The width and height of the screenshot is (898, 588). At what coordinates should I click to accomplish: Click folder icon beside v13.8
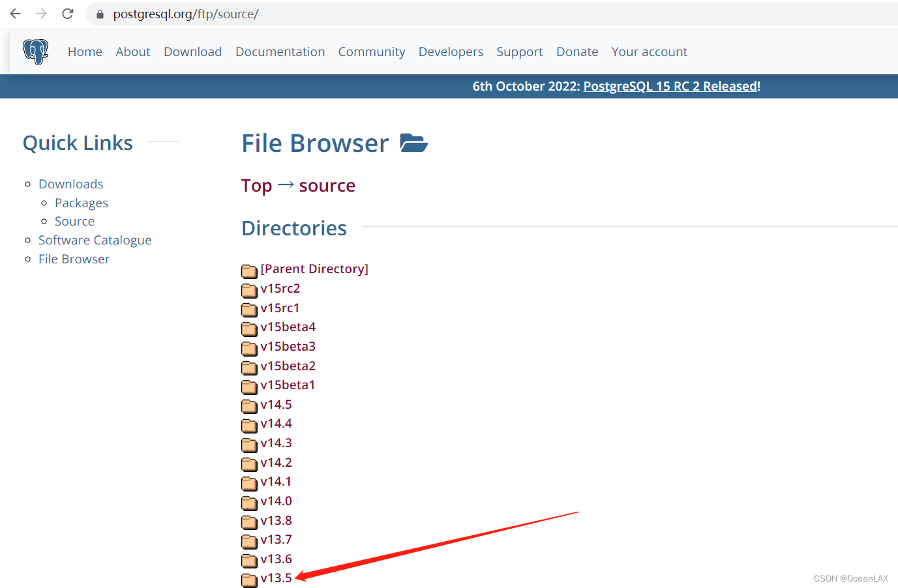(x=249, y=522)
